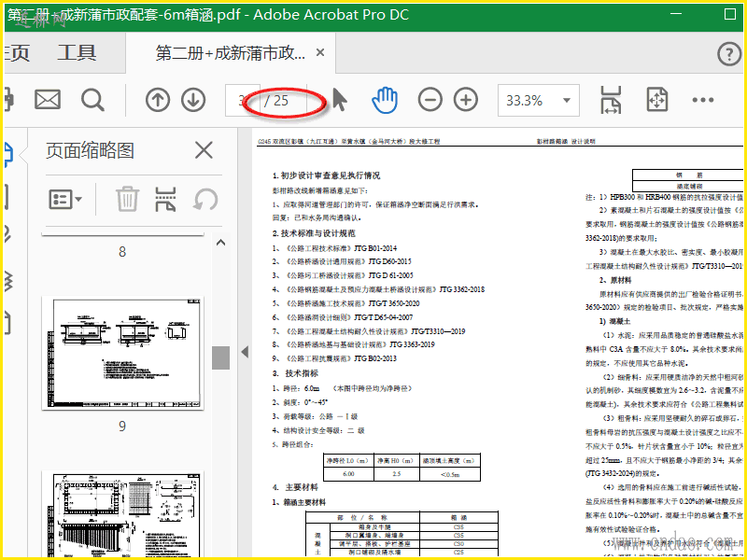
Task: Click table cell 6.00 under 净跨径
Action: [348, 474]
